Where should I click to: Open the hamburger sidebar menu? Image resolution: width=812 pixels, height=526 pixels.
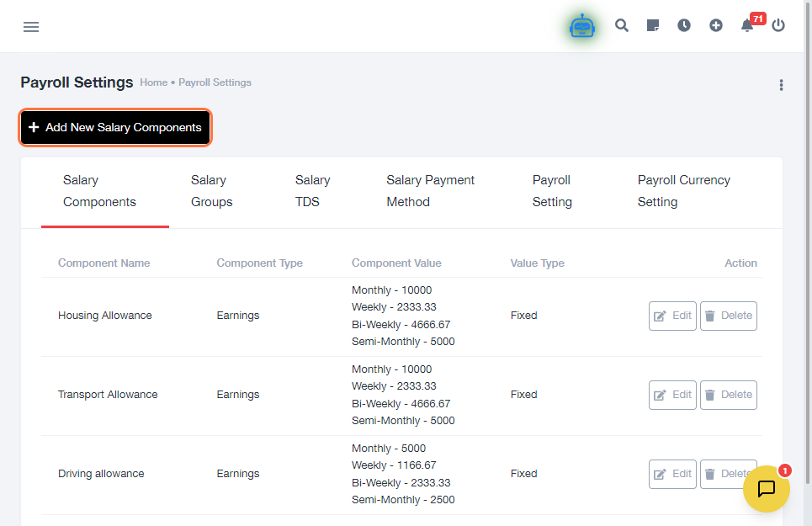click(x=31, y=27)
